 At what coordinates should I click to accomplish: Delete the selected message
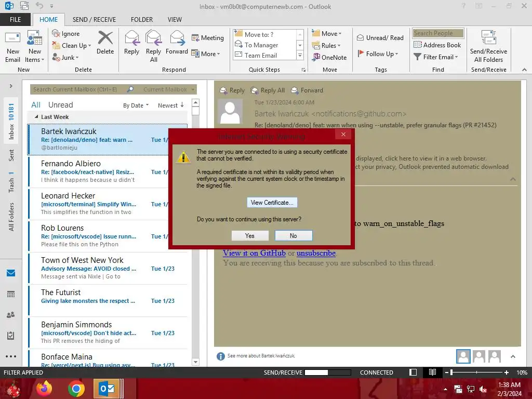105,43
